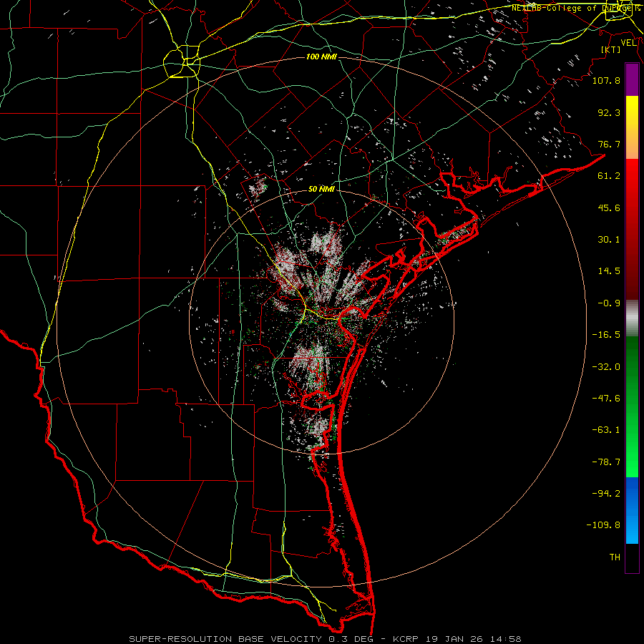Viewport: 644px width, 644px height.
Task: Click the -32.0 velocity scale value
Action: (x=606, y=367)
